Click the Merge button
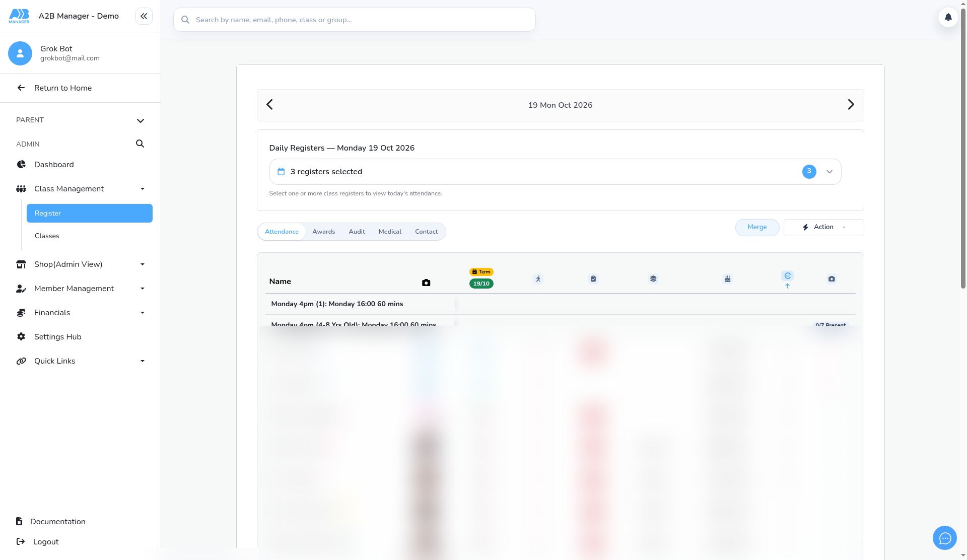967x560 pixels. [x=757, y=228]
